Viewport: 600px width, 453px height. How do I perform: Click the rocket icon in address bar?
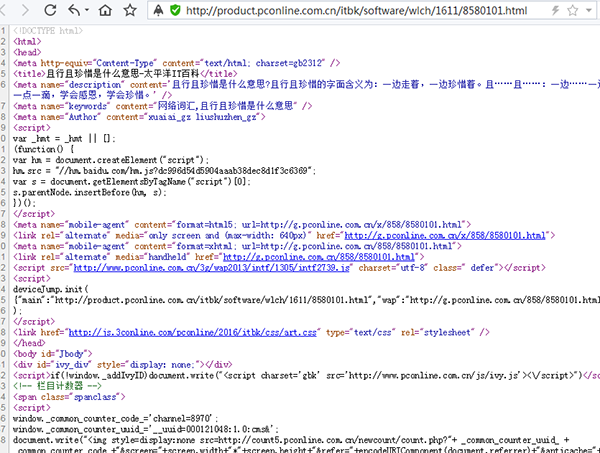(158, 10)
